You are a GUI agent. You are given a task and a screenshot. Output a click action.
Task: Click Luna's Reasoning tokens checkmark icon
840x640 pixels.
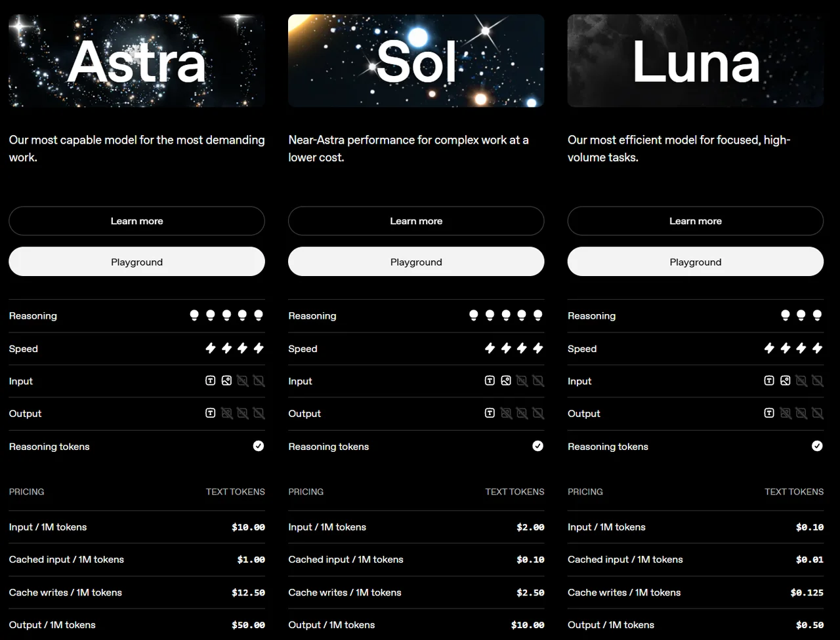click(x=817, y=446)
